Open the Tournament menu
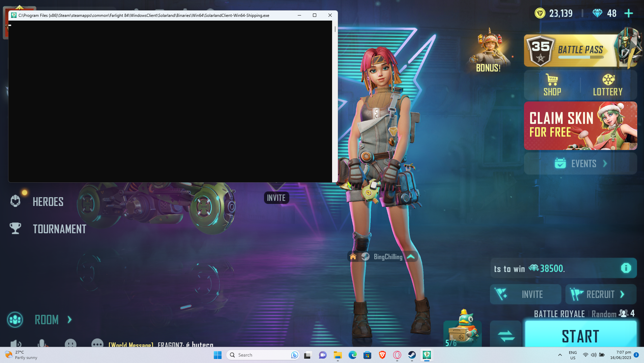Screen dimensions: 644x363 pos(48,229)
